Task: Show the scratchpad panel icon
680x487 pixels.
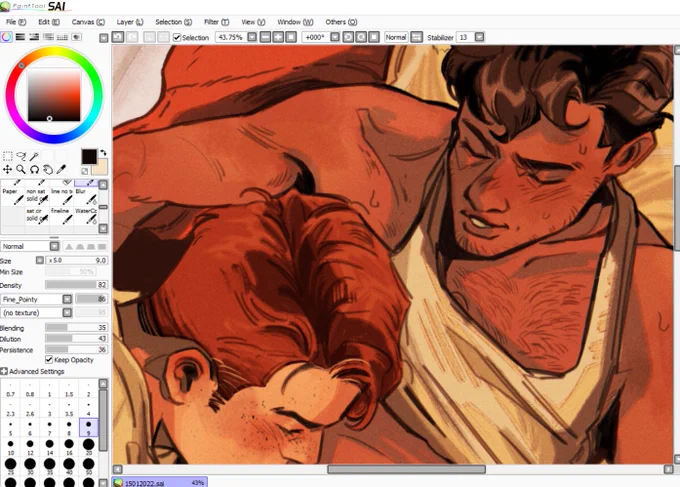Action: pos(76,37)
